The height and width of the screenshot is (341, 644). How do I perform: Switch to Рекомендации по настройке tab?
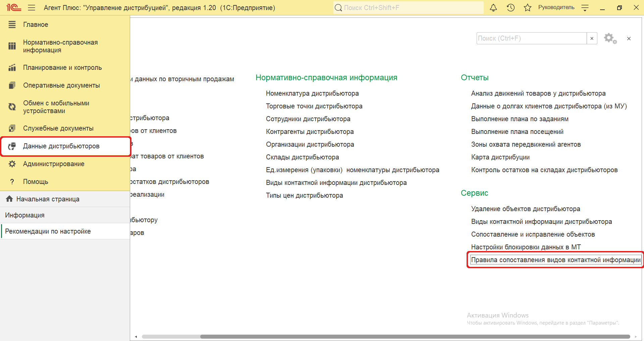(x=65, y=231)
